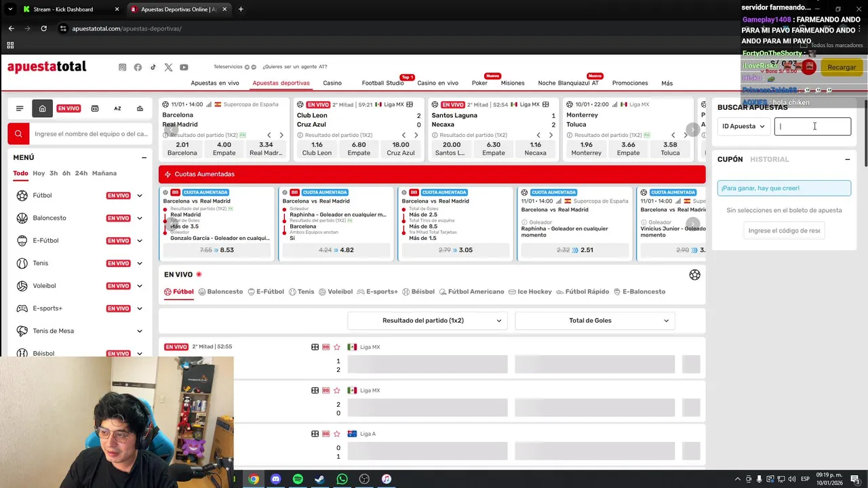Open apuestatotal Facebook page icon

pyautogui.click(x=138, y=67)
